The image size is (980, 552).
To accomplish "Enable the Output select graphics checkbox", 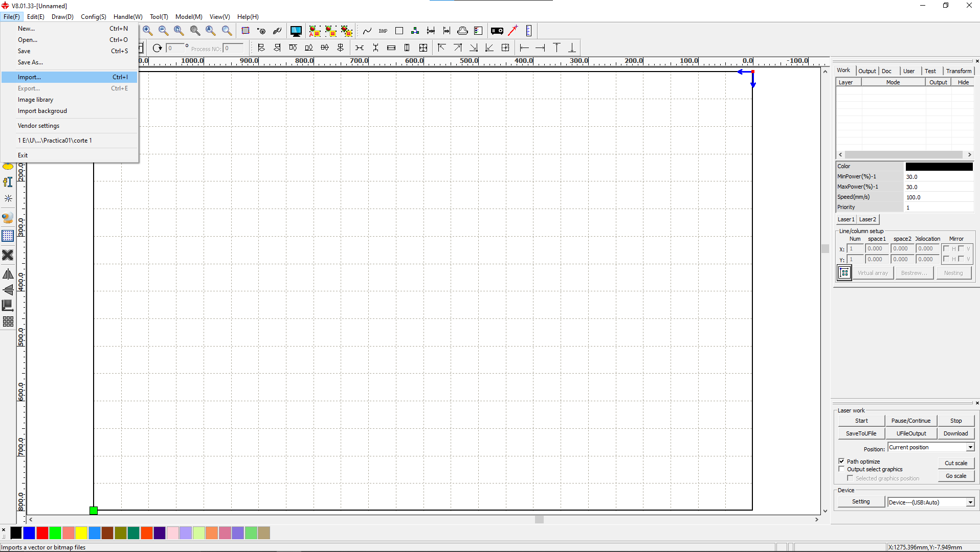I will click(841, 469).
